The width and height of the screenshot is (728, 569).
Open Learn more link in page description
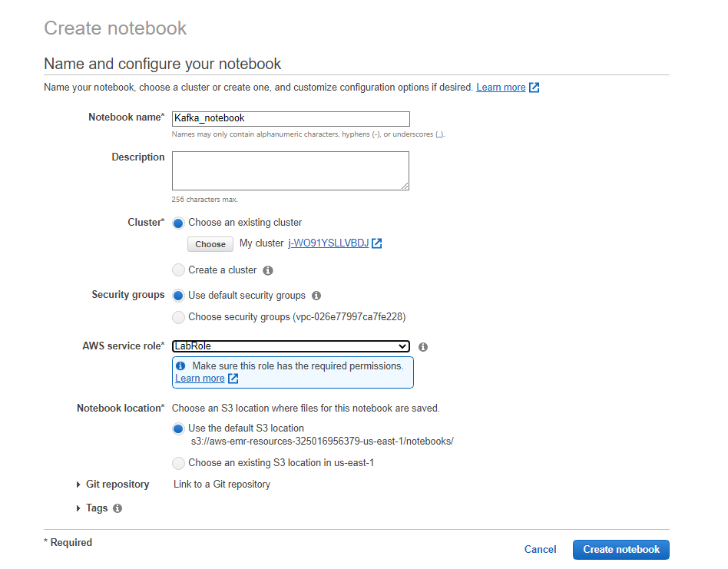pyautogui.click(x=501, y=88)
